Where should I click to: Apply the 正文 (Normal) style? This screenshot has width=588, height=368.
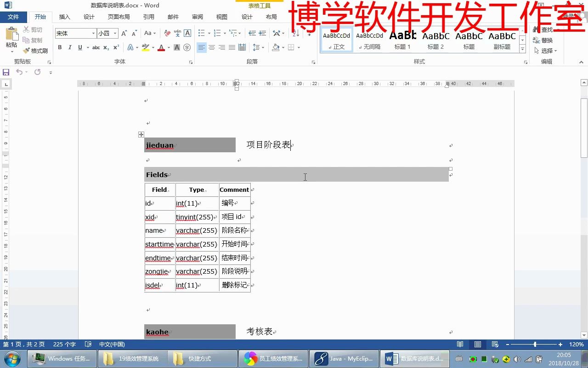tap(336, 40)
